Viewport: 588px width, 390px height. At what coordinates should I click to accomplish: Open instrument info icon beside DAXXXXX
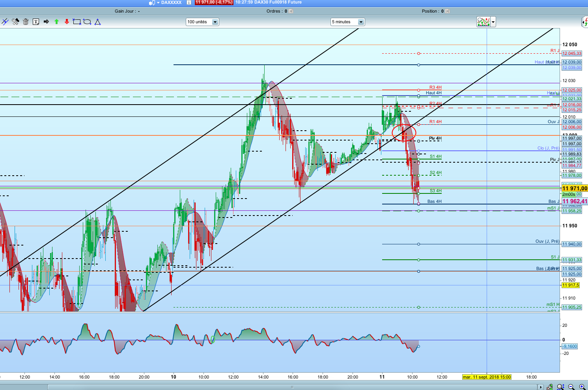(x=189, y=2)
